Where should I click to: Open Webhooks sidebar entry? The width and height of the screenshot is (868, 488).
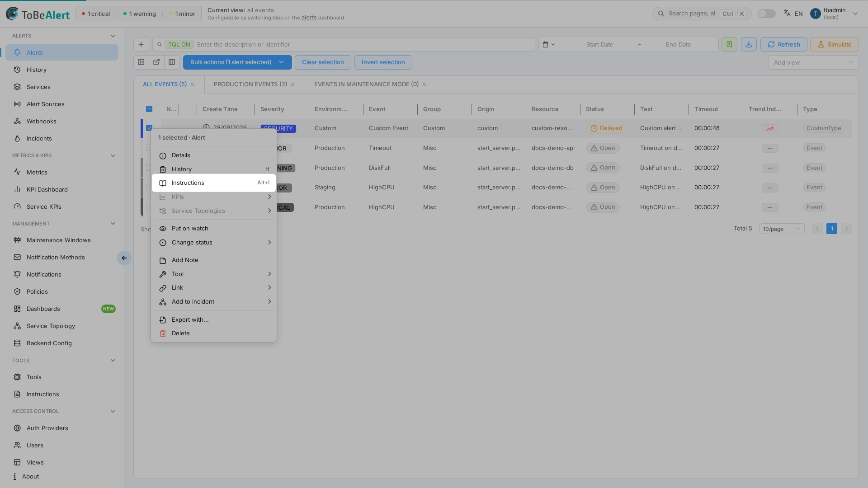pos(62,121)
